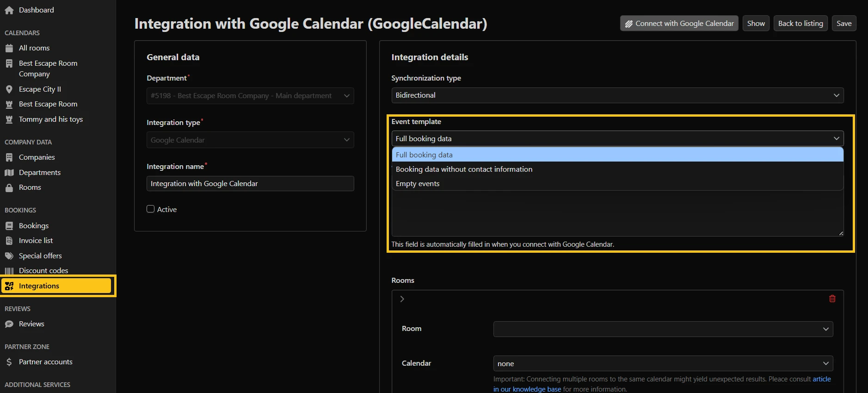Open the Room selection dropdown
Viewport: 868px width, 393px height.
(x=663, y=329)
